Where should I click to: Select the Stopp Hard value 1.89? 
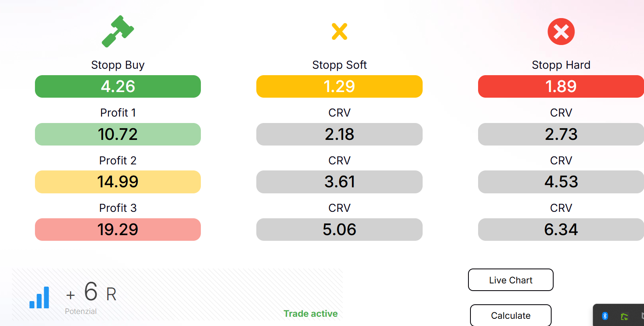pos(561,86)
